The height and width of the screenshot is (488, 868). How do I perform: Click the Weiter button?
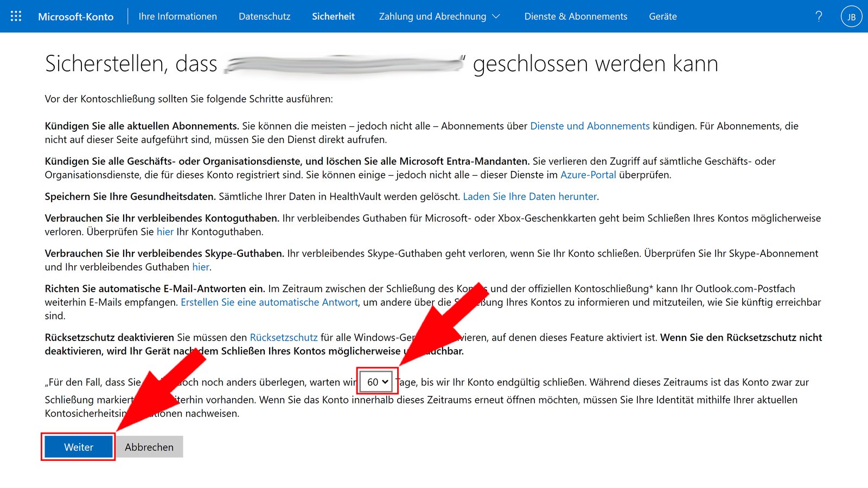pyautogui.click(x=78, y=447)
